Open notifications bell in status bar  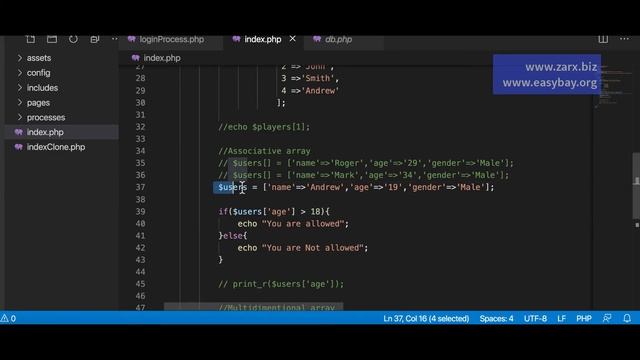(627, 318)
